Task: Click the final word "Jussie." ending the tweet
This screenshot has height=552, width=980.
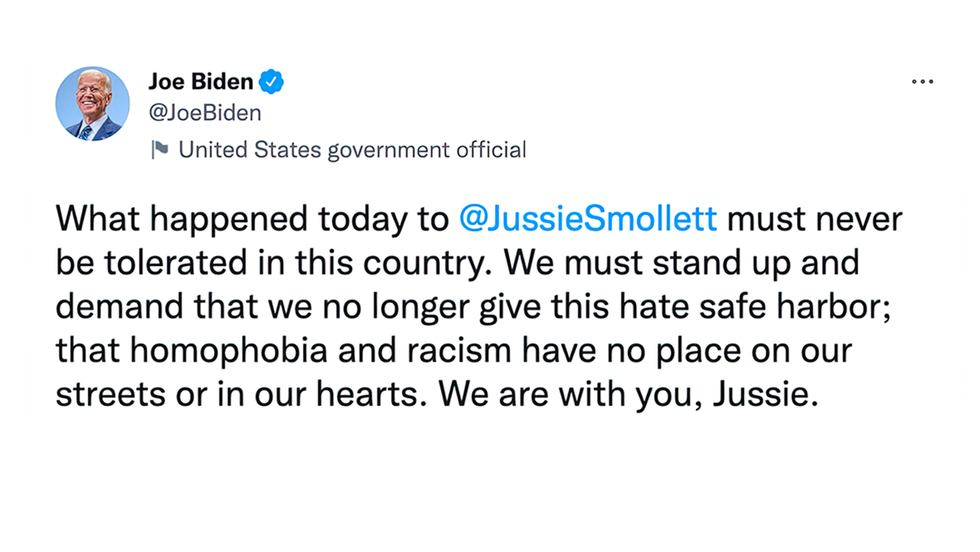Action: (x=765, y=394)
